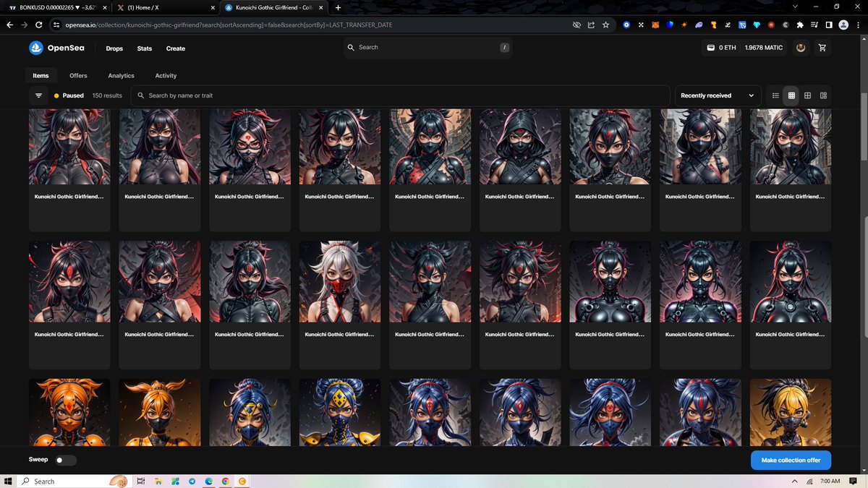Open Chrome media controls icon
868x488 pixels.
click(814, 25)
